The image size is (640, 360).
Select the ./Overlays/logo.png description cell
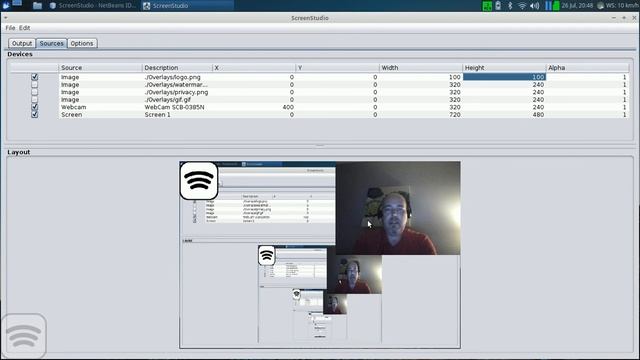(178, 77)
